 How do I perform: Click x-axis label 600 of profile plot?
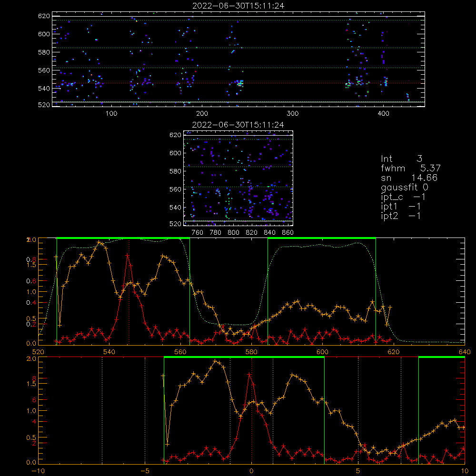pyautogui.click(x=322, y=352)
